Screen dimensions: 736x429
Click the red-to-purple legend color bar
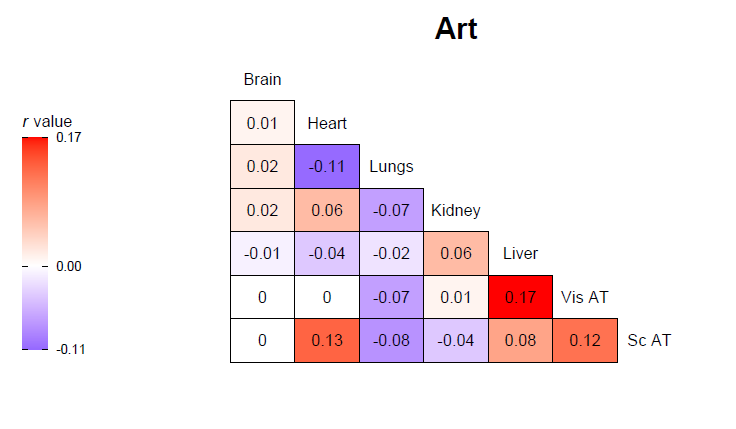[35, 242]
